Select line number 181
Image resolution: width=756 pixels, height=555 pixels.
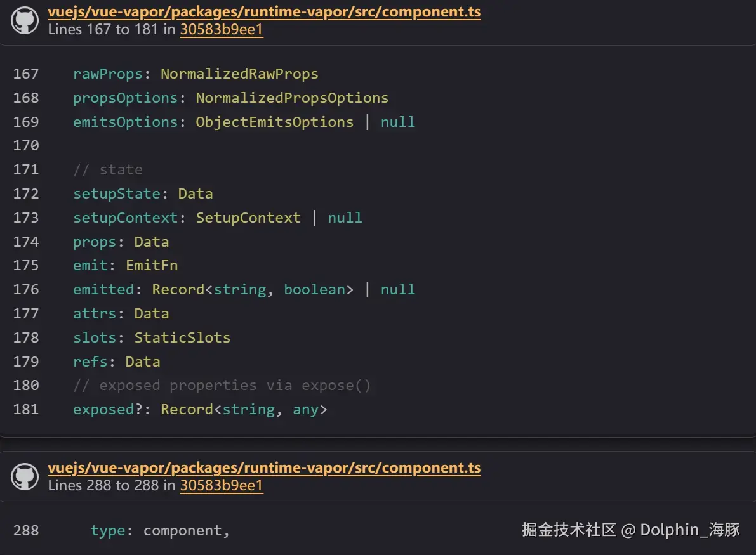click(25, 409)
